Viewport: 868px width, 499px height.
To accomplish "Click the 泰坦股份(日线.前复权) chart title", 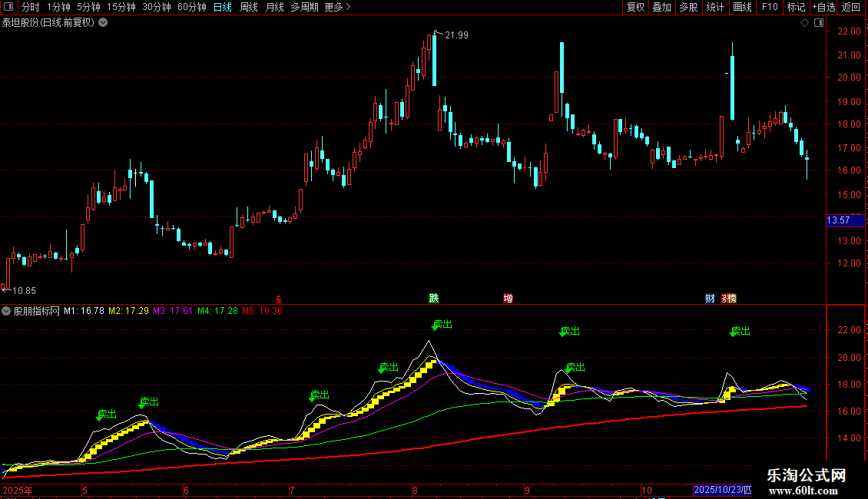I will [48, 23].
